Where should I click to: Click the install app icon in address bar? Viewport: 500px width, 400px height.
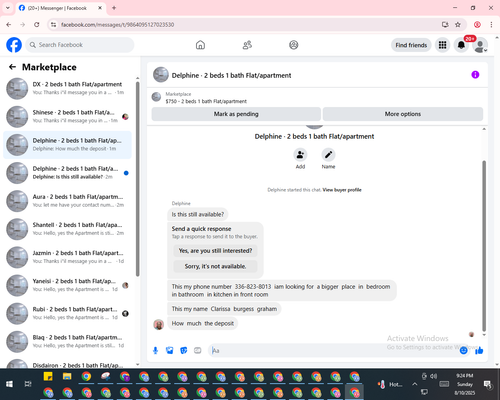[x=445, y=25]
